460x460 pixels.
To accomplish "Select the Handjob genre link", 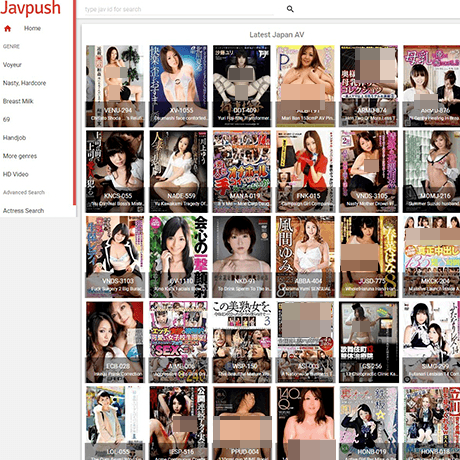I will click(14, 138).
